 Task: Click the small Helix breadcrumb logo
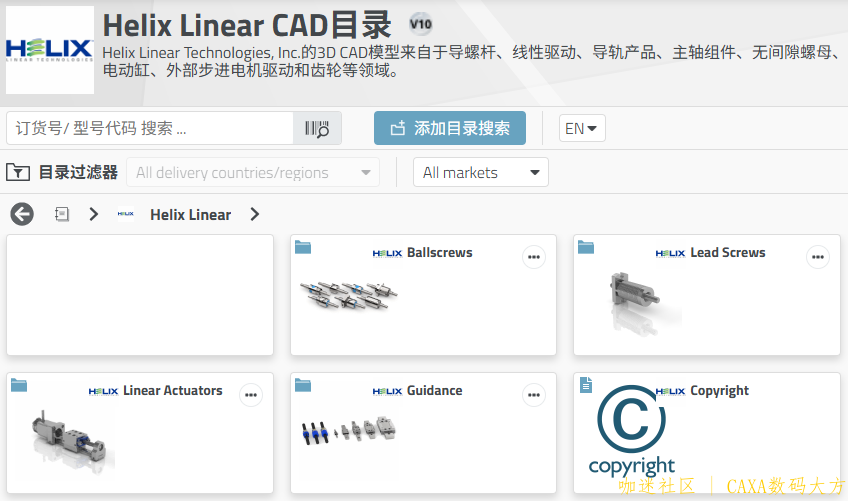(x=125, y=214)
